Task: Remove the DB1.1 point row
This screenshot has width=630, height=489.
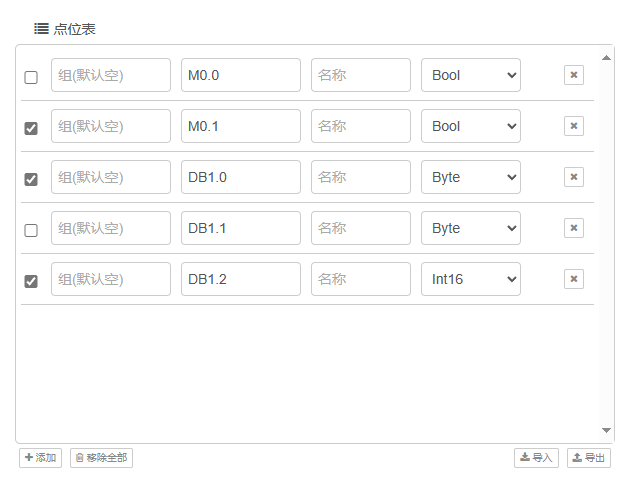Action: (573, 228)
